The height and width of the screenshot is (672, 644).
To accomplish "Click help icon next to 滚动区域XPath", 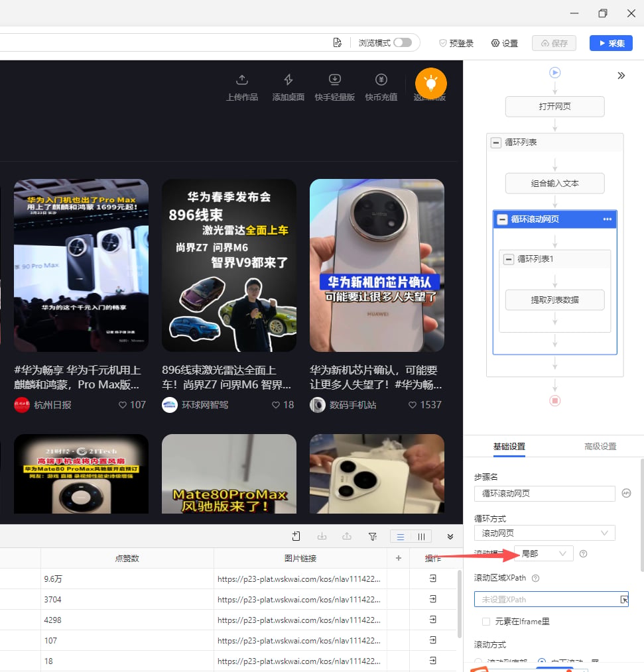I will pyautogui.click(x=535, y=578).
